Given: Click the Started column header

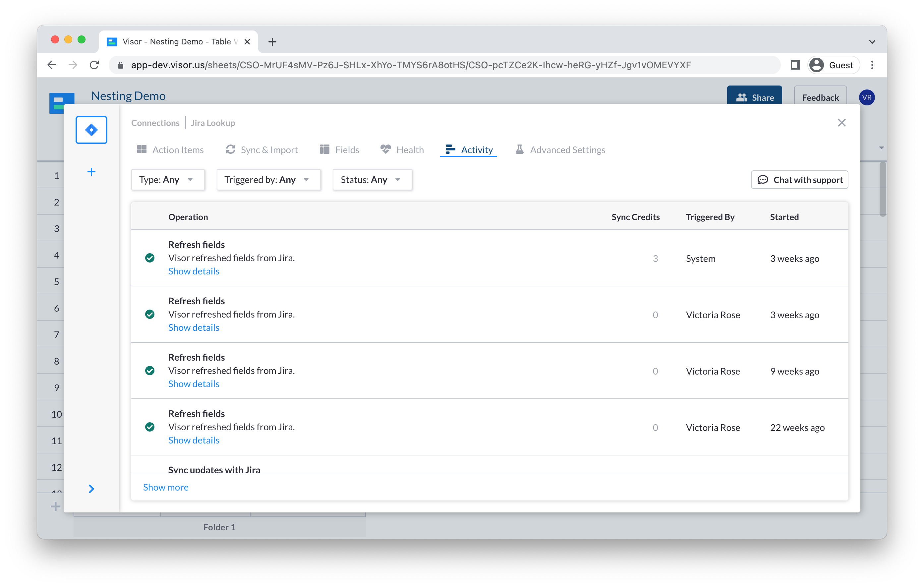Looking at the screenshot, I should coord(784,217).
